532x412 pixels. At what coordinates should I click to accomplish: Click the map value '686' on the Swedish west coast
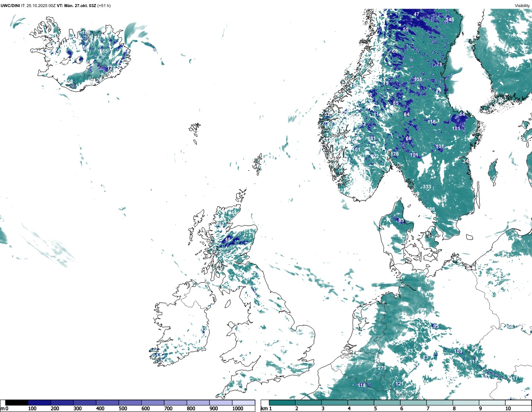coord(431,209)
